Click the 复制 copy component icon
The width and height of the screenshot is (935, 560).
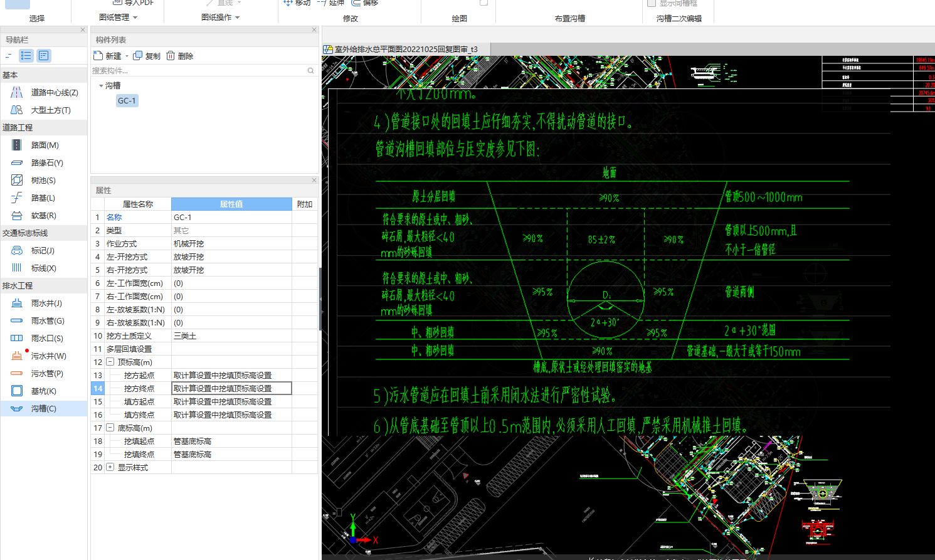click(138, 56)
